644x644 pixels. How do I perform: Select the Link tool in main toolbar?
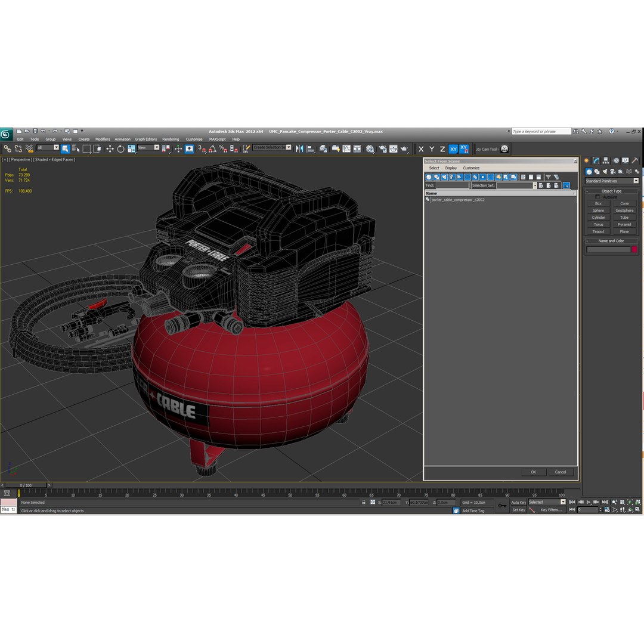point(7,148)
